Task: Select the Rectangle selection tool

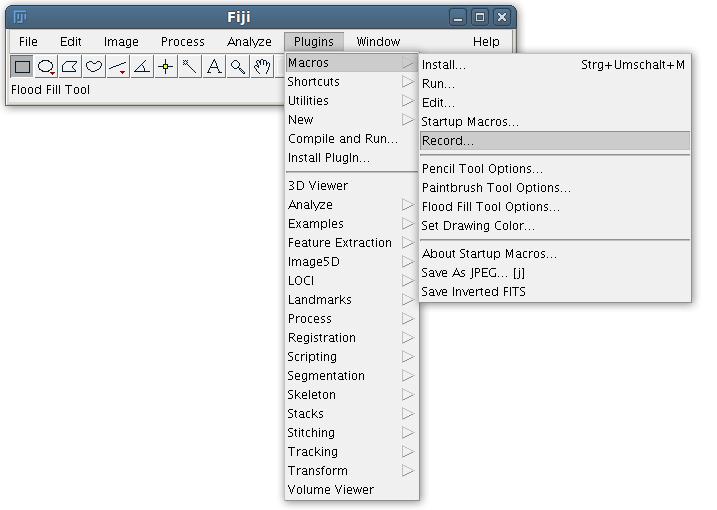Action: coord(22,67)
